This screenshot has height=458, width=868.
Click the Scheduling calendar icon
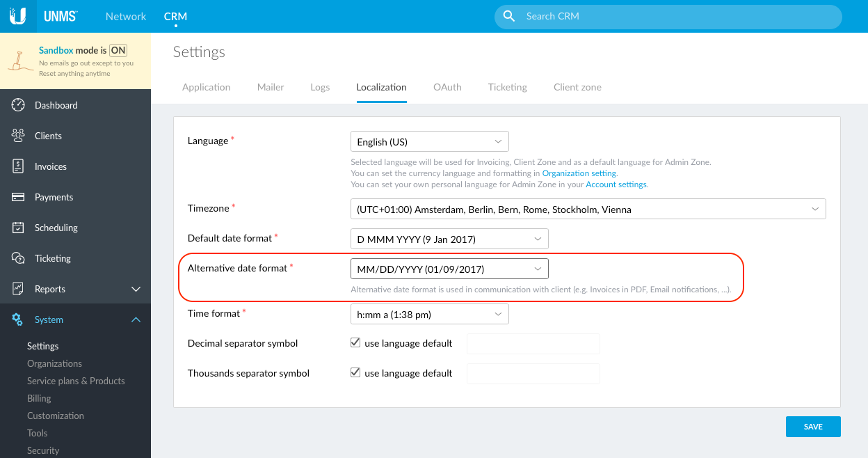18,228
